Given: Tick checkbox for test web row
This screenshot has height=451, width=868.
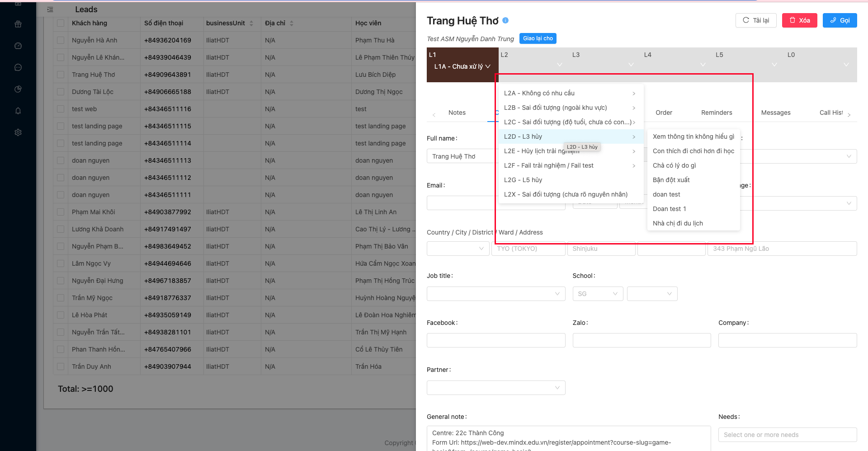Looking at the screenshot, I should [x=61, y=109].
